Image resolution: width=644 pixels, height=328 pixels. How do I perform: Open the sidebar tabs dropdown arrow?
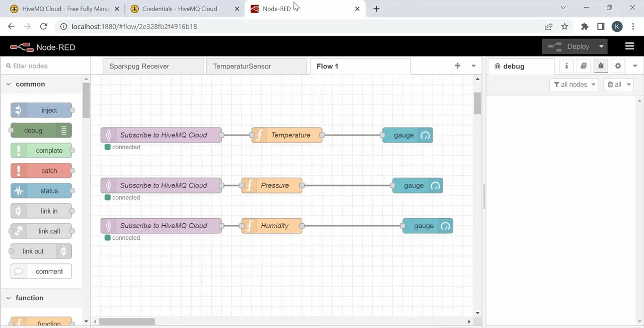635,66
